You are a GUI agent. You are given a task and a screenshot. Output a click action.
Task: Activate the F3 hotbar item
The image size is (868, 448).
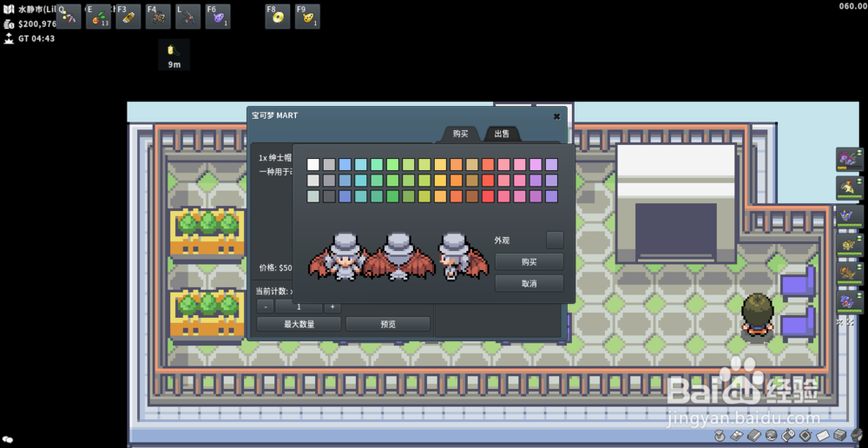pyautogui.click(x=128, y=16)
